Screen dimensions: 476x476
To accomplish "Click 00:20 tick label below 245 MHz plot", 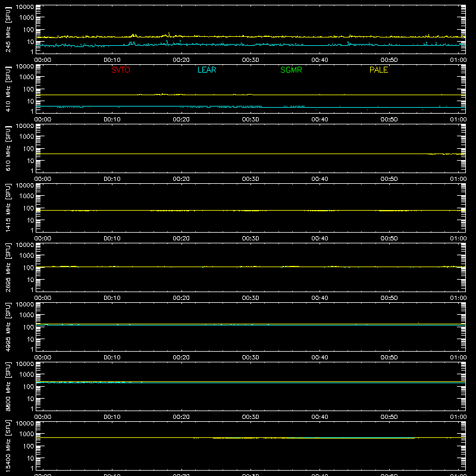I will coord(181,60).
